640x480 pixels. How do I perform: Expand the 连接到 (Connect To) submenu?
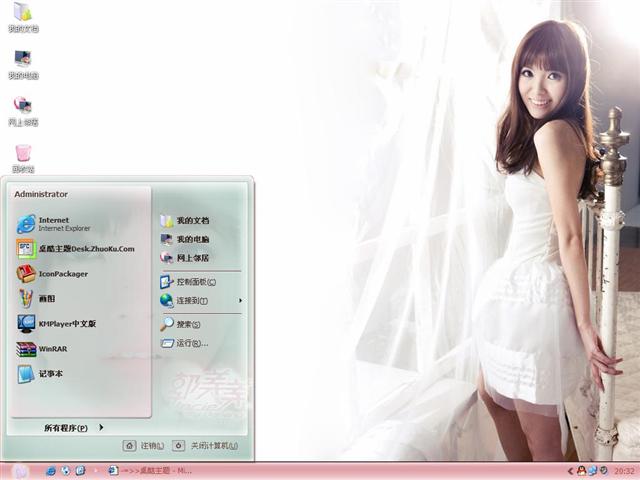[191, 300]
